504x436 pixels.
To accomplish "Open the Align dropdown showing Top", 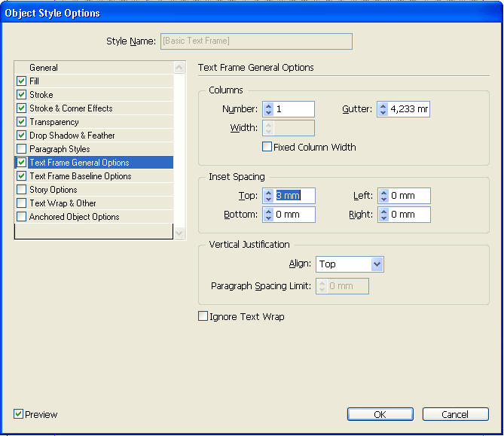I will click(350, 264).
